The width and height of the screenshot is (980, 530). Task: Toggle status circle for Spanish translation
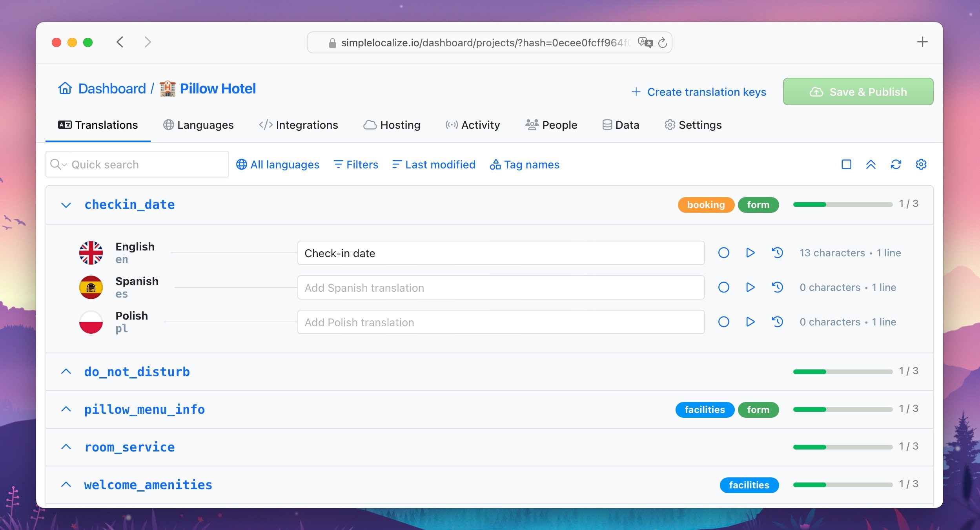point(723,287)
